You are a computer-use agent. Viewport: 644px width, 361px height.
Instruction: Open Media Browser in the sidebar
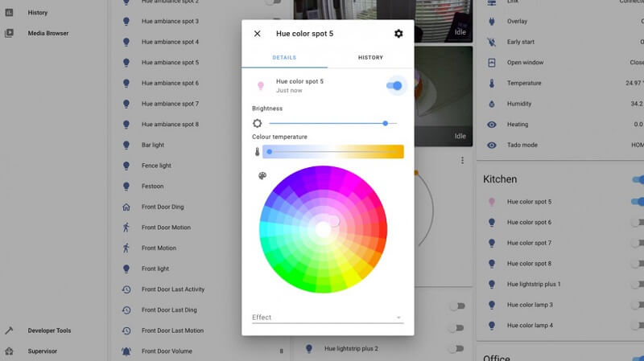[48, 33]
